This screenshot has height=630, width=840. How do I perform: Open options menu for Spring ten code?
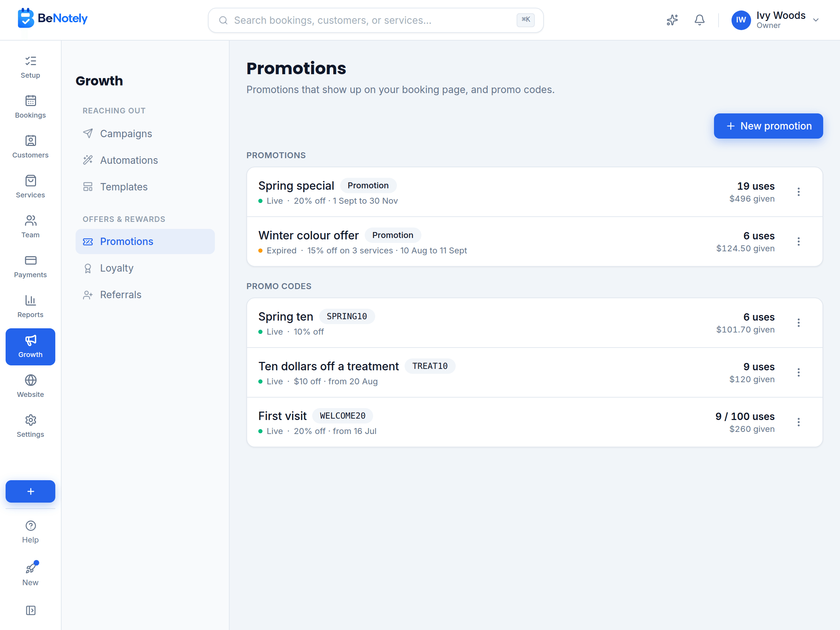pyautogui.click(x=799, y=323)
